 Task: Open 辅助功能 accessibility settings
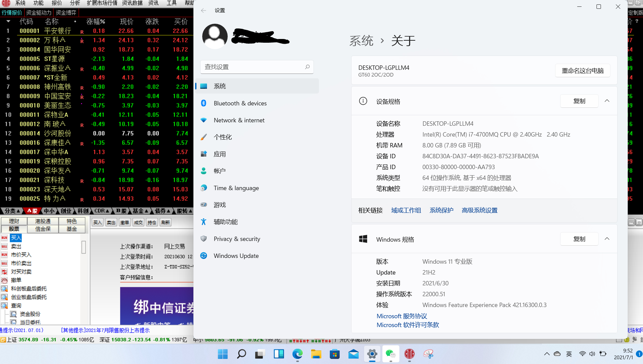[x=226, y=222]
